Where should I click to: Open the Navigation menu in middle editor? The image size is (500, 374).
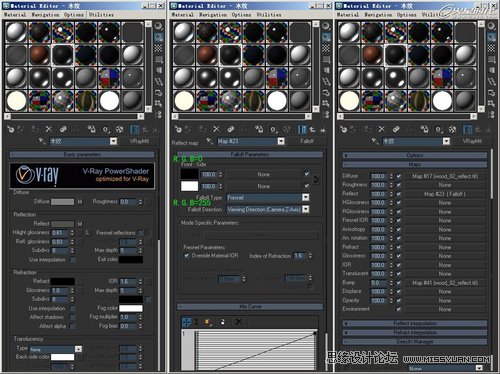213,15
